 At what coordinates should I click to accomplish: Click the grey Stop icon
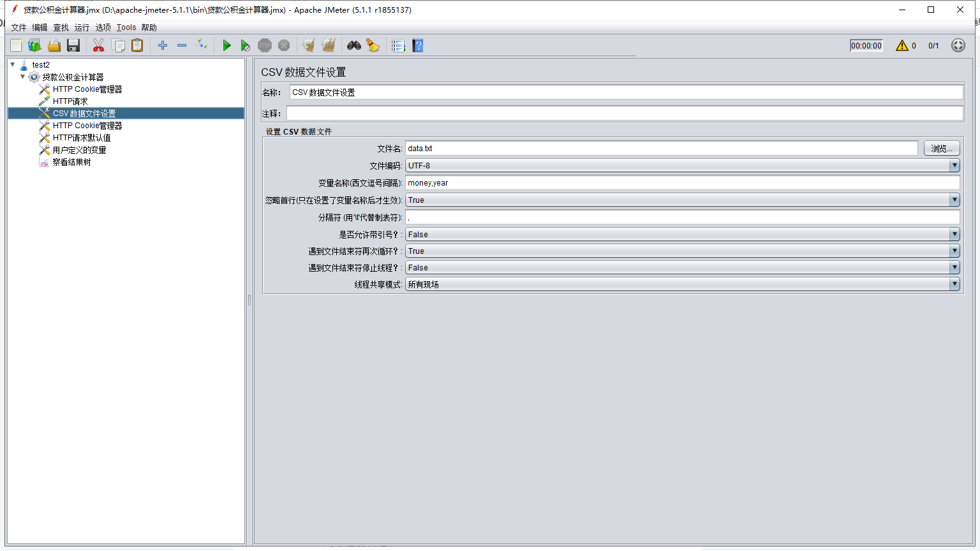(x=265, y=45)
